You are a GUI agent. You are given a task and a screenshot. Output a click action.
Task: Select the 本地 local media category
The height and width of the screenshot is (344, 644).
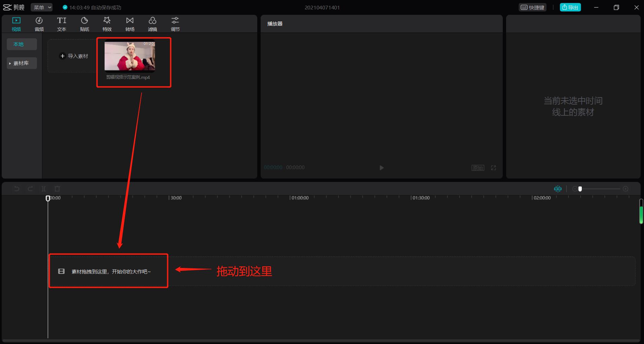22,44
